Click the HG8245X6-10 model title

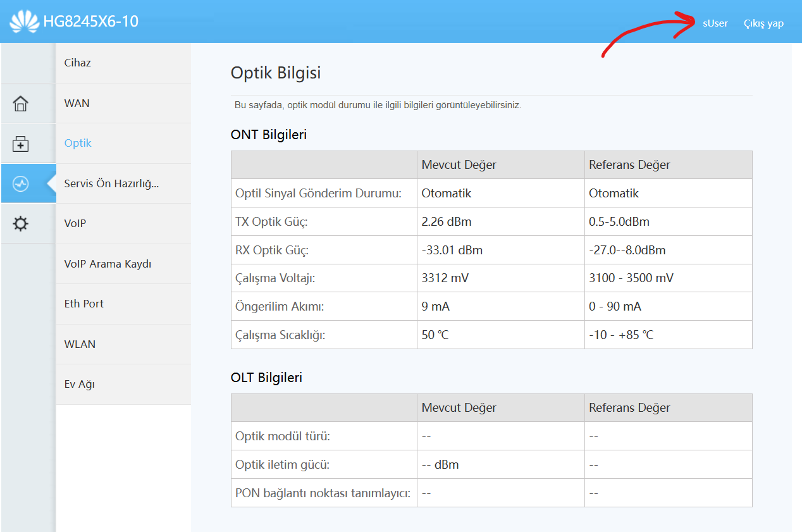point(91,22)
